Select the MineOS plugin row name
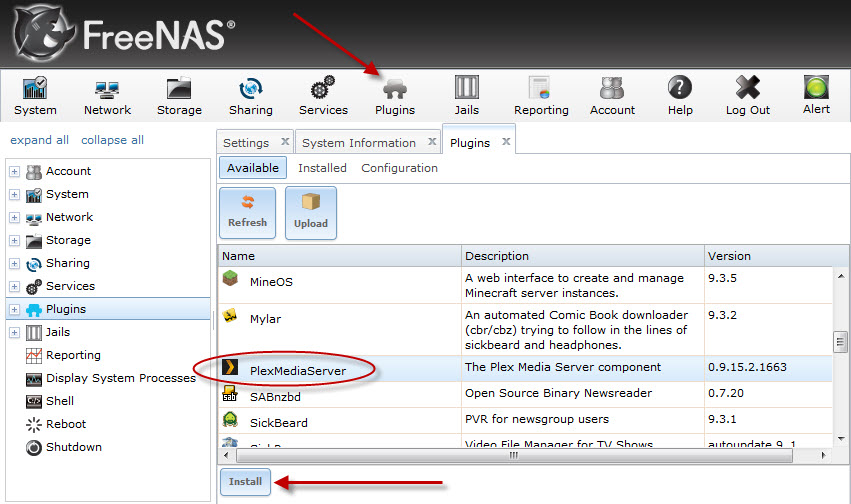Viewport: 851px width, 504px height. (271, 282)
